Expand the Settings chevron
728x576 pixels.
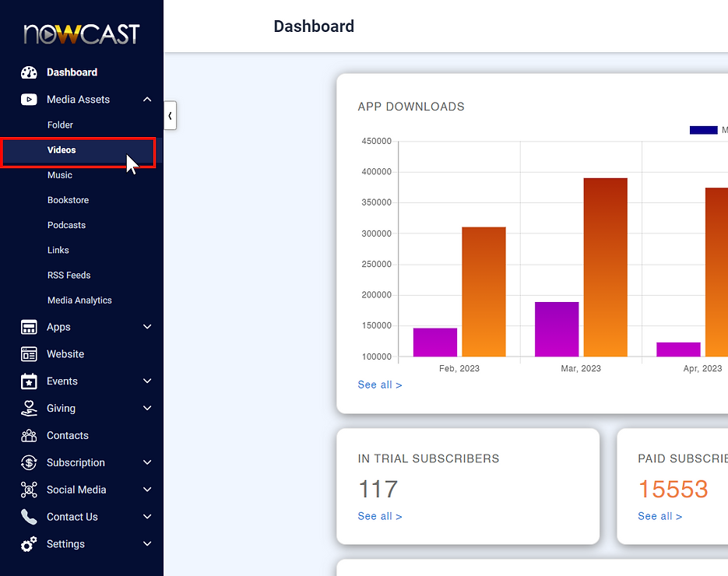pos(147,544)
